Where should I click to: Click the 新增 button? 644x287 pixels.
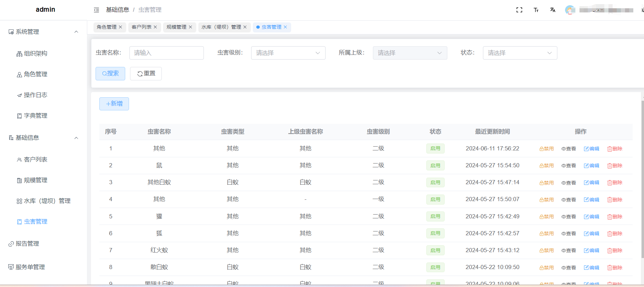point(114,103)
